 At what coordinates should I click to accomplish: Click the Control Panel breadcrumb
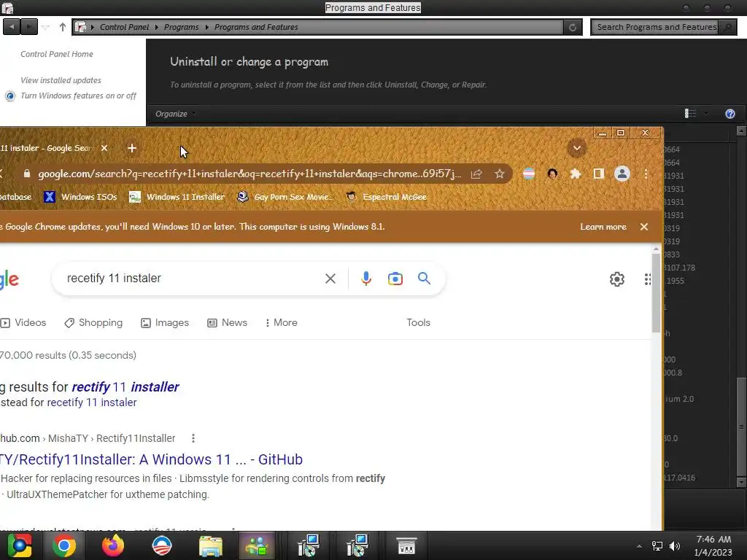pyautogui.click(x=124, y=27)
